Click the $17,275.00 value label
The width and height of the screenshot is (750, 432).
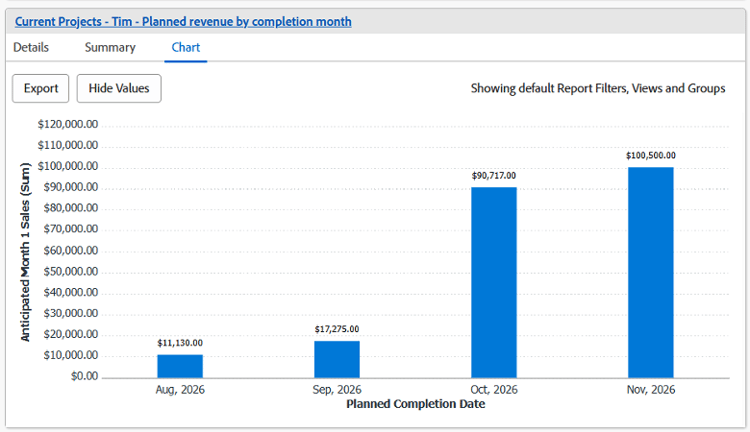click(x=337, y=329)
